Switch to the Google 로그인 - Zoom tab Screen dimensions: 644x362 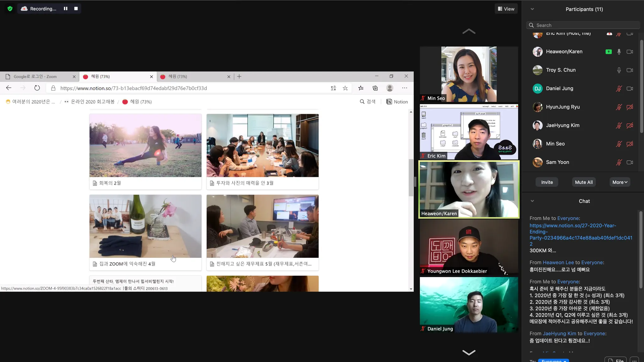(35, 76)
